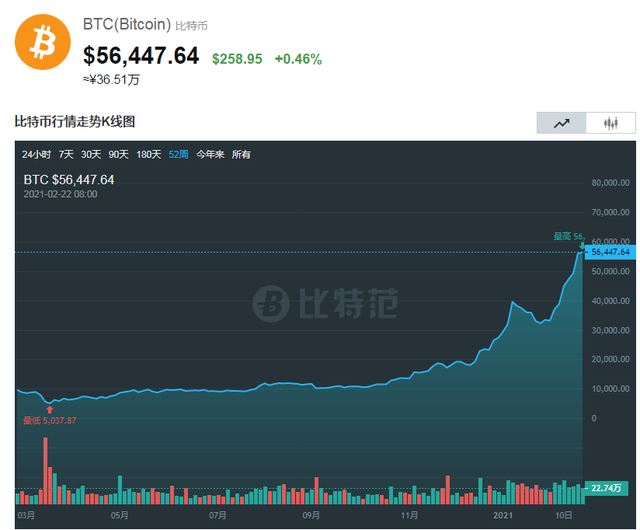Click the 比特币行情走势K线图 heading
The width and height of the screenshot is (640, 530).
point(75,122)
